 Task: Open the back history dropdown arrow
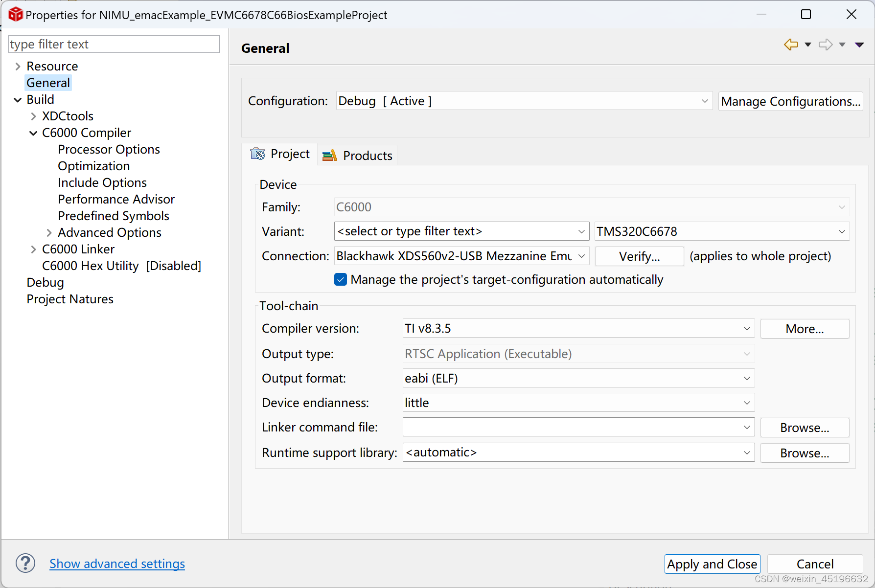tap(808, 45)
